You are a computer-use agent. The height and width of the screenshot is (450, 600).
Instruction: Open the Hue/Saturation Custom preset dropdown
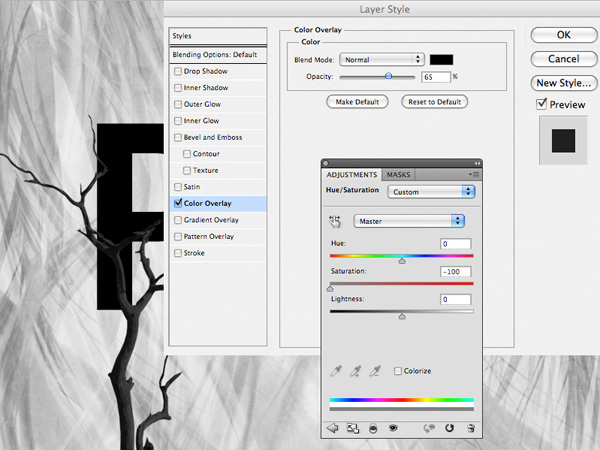point(431,192)
